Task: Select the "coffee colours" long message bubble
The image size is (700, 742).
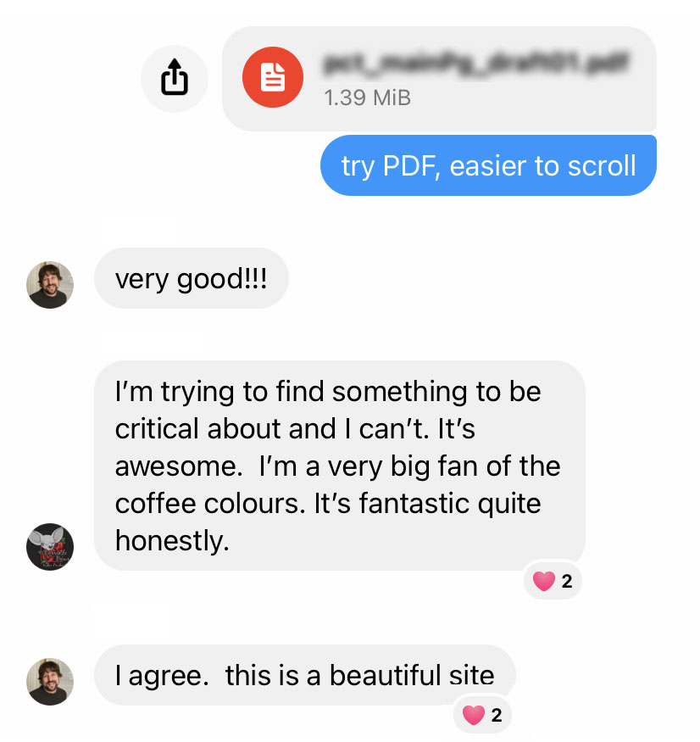Action: tap(340, 466)
